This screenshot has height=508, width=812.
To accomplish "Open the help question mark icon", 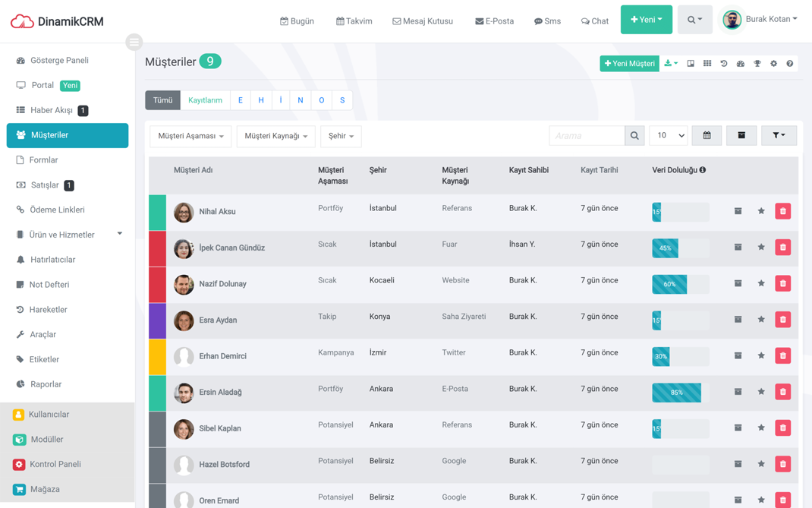I will [789, 64].
